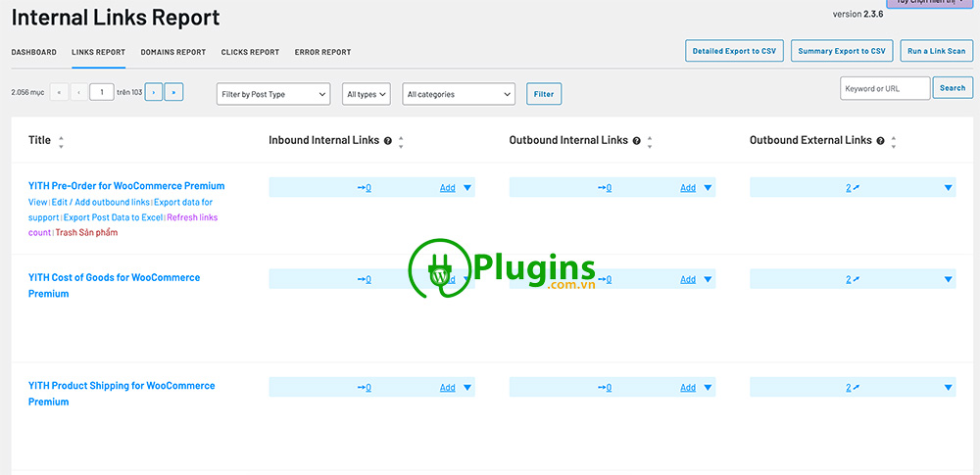
Task: Click help icon beside Outbound Internal Links
Action: (637, 141)
